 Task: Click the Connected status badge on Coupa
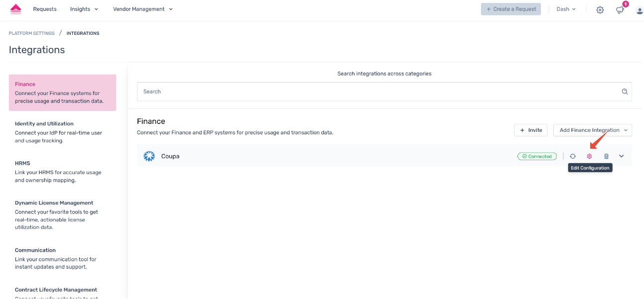[x=537, y=156]
